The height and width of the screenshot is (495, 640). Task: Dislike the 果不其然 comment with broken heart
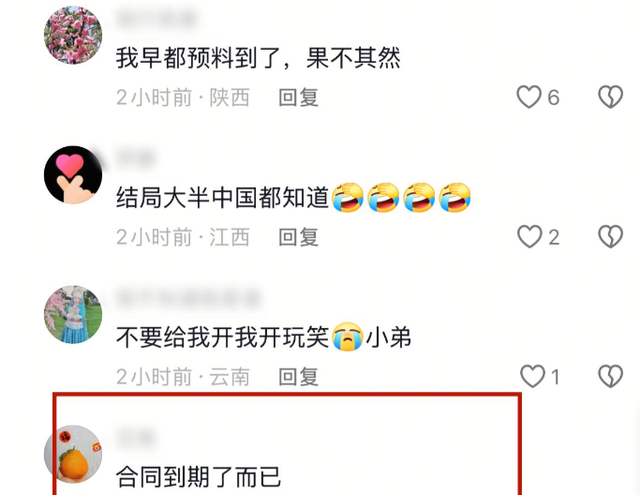tap(611, 97)
